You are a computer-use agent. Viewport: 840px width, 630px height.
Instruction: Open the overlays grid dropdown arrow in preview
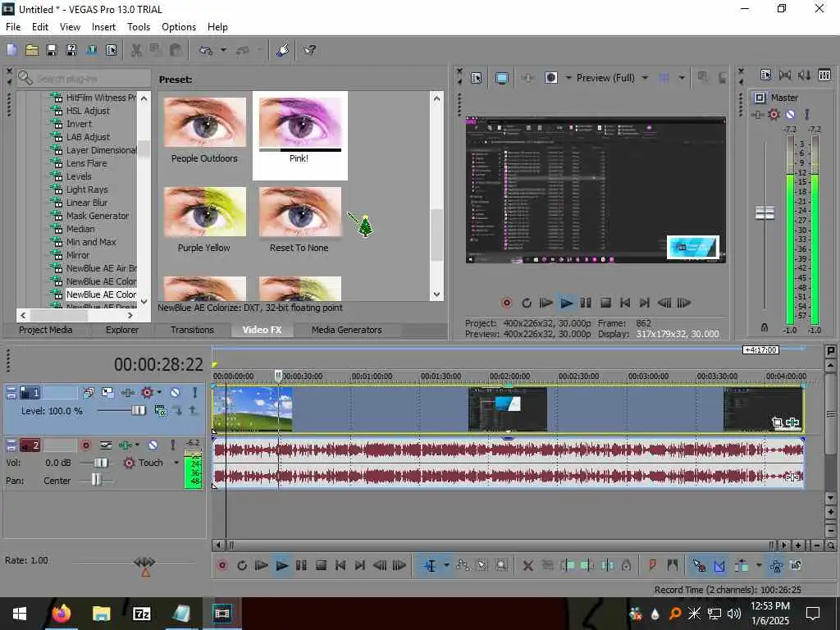682,78
